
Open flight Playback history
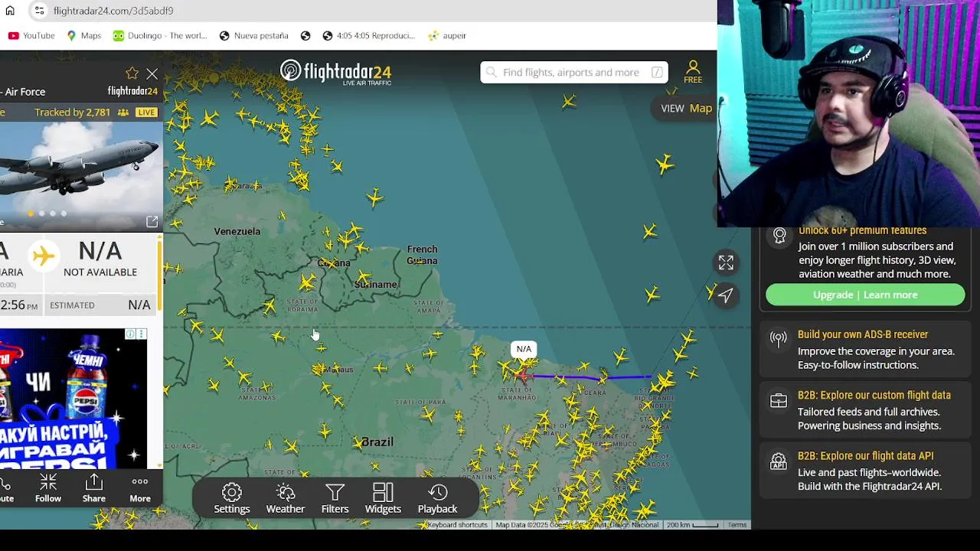coord(437,499)
